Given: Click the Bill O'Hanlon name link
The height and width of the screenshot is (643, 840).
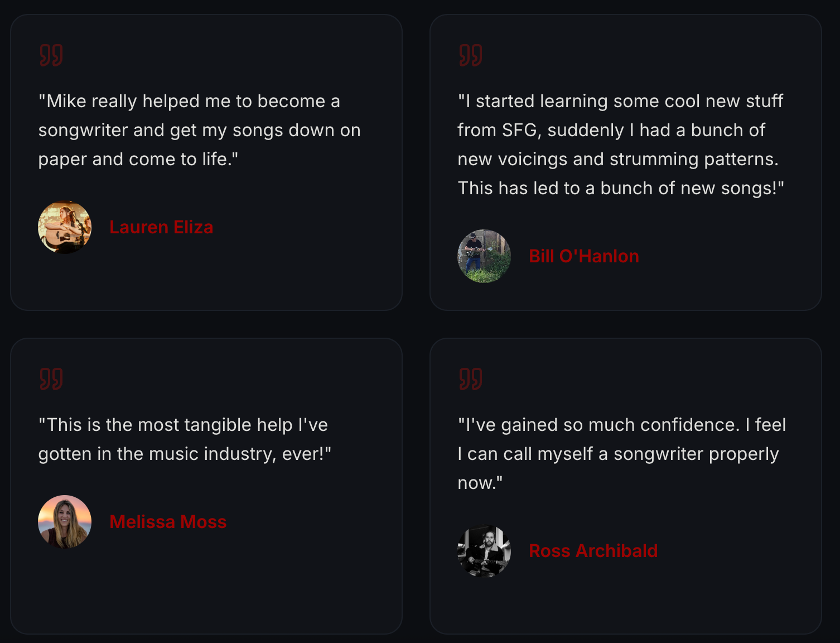Looking at the screenshot, I should 584,256.
